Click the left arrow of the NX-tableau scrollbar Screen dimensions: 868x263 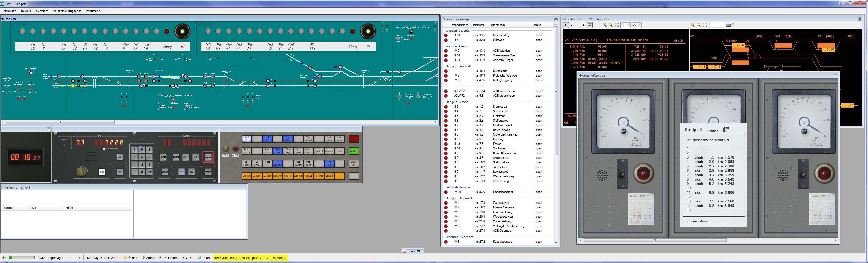[x=3, y=122]
